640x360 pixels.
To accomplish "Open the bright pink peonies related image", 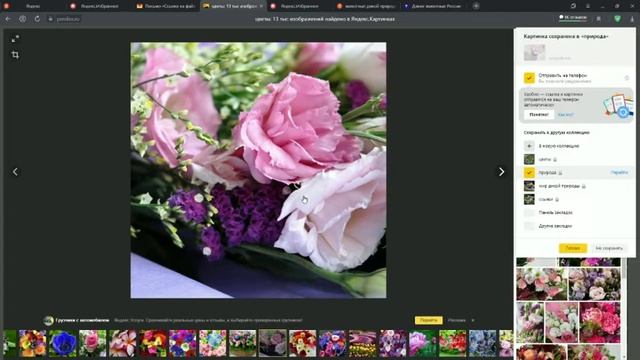I will click(x=600, y=322).
